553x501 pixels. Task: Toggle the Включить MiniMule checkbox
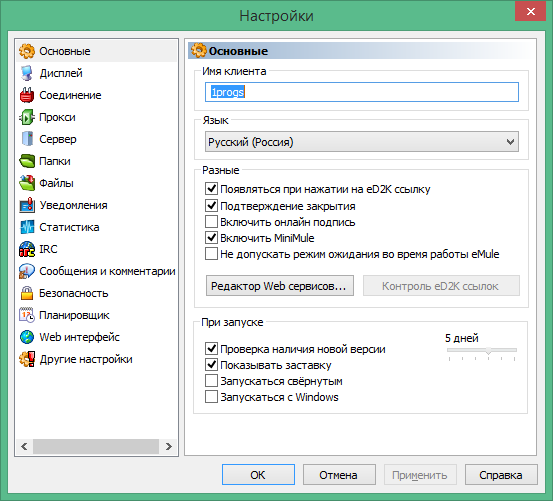tap(211, 238)
